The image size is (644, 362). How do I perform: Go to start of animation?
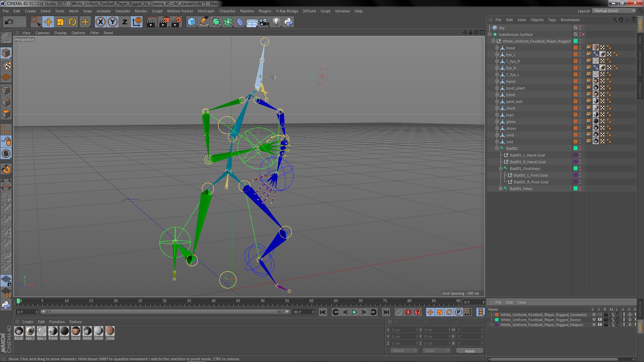click(x=323, y=312)
